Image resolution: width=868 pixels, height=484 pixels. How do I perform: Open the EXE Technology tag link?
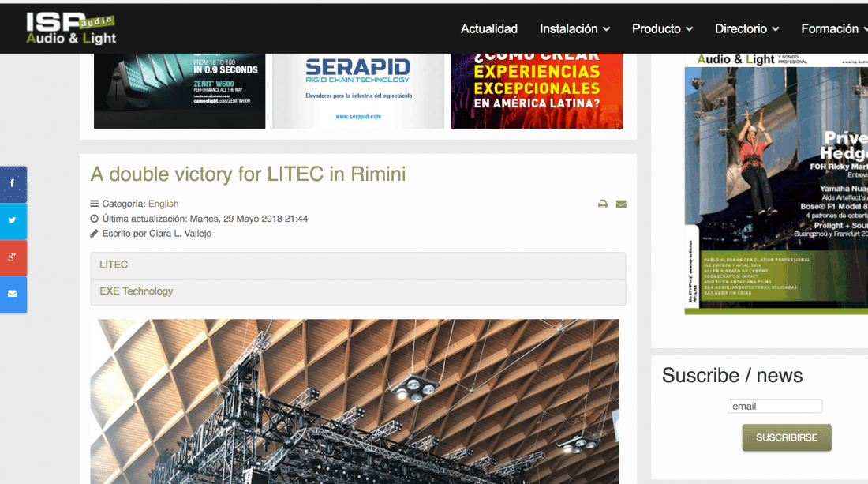[x=137, y=291]
